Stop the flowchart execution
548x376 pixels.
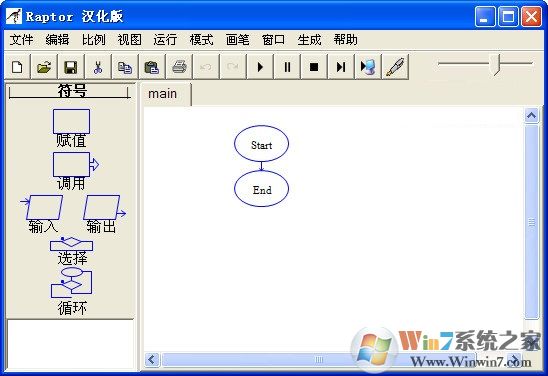(314, 66)
